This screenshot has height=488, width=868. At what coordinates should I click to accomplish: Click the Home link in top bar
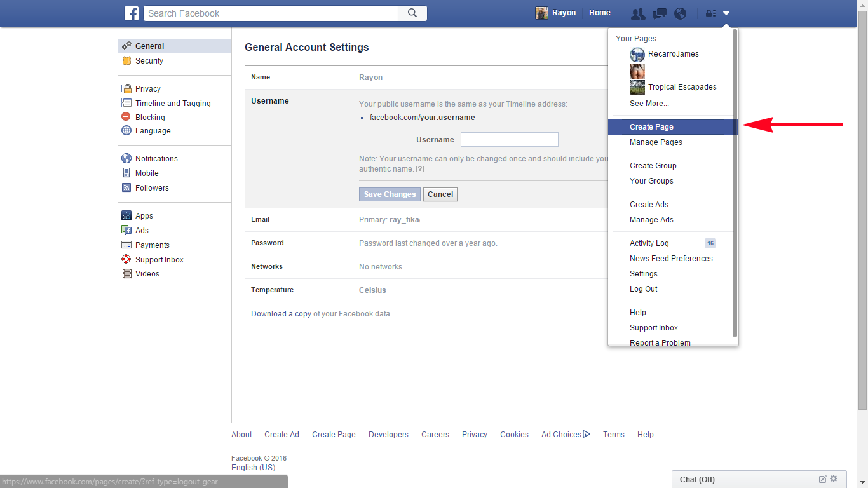600,13
